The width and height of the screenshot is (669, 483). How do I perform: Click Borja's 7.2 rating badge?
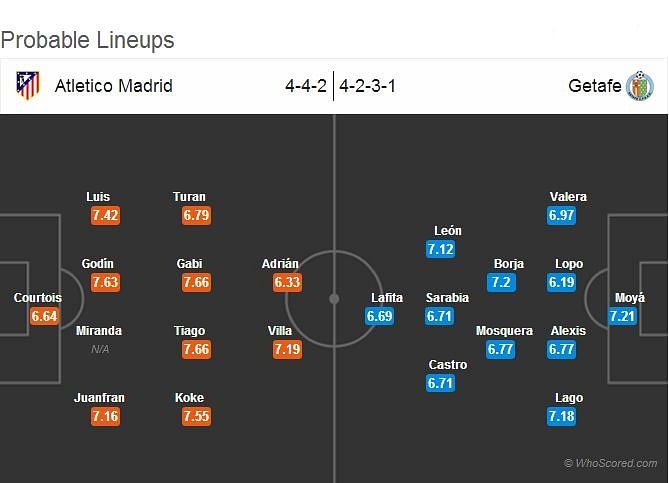[501, 282]
